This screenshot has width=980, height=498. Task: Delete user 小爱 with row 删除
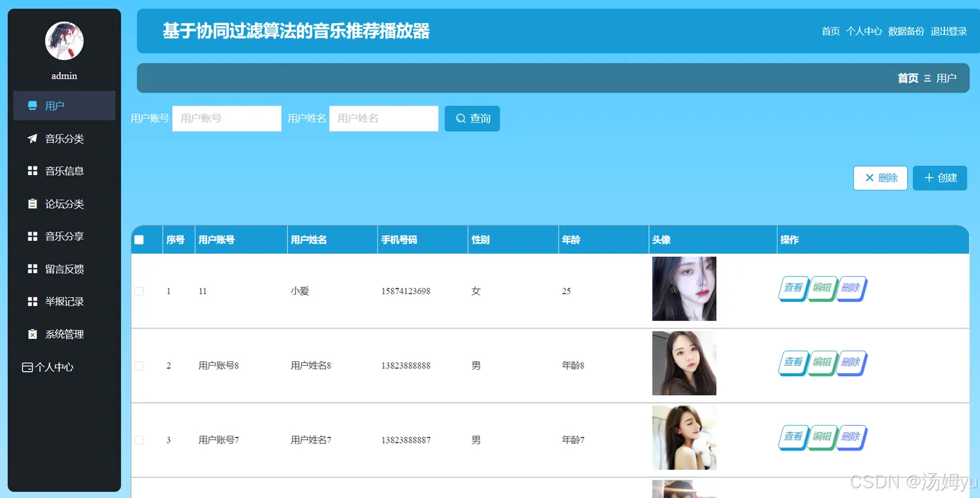click(851, 288)
